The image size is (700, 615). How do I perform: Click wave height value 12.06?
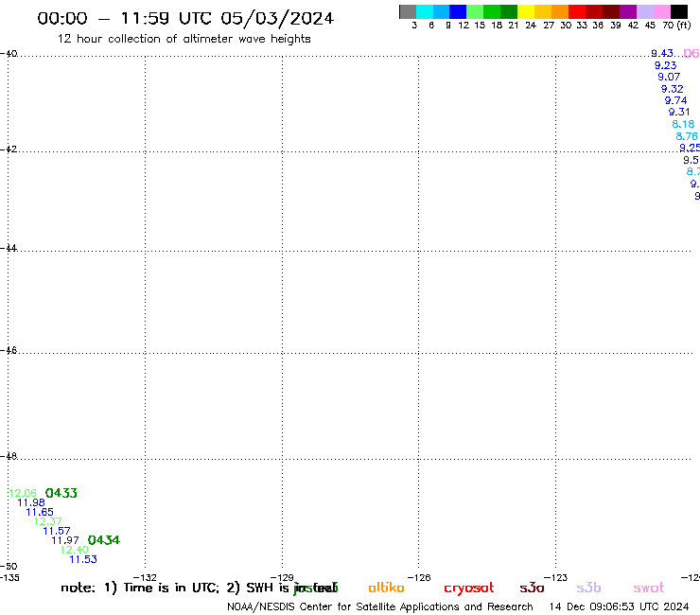tap(23, 494)
